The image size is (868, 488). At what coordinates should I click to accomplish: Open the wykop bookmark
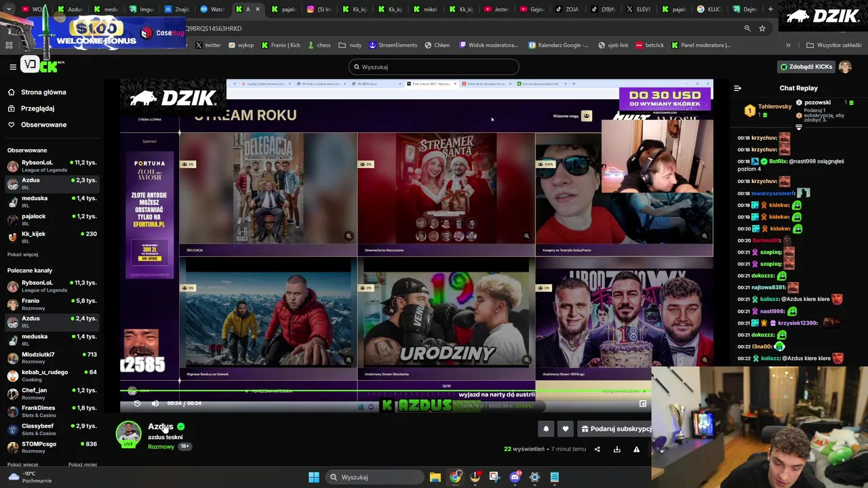pyautogui.click(x=241, y=45)
